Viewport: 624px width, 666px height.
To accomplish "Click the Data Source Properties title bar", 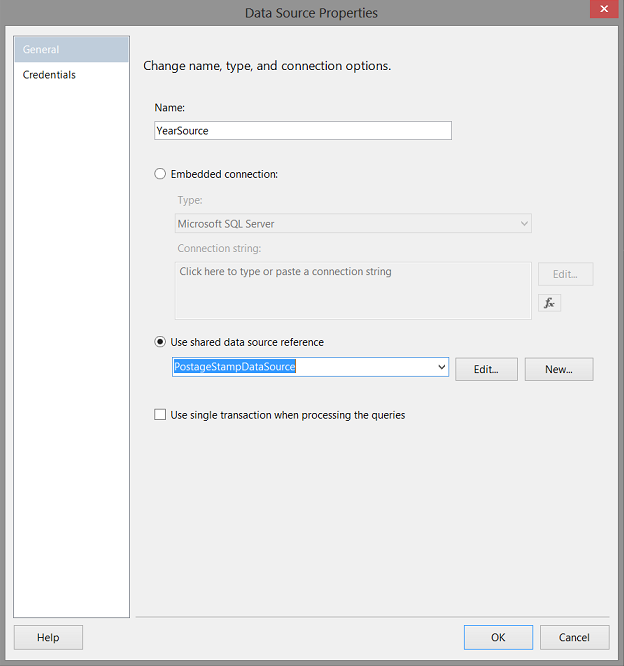I will coord(312,13).
